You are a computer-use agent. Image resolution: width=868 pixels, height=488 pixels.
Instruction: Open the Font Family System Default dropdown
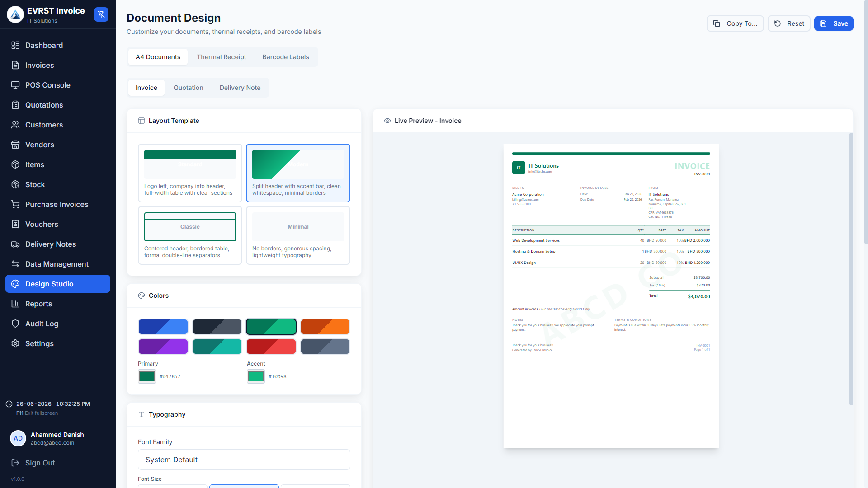244,460
